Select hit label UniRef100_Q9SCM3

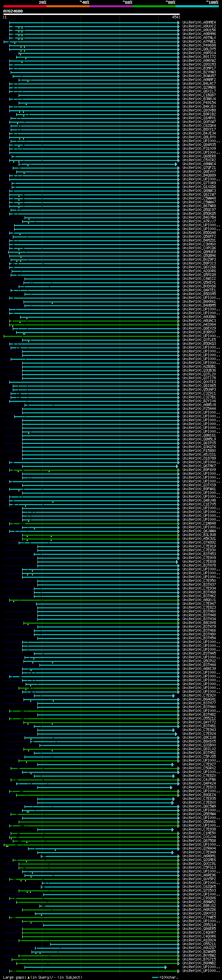click(x=199, y=64)
